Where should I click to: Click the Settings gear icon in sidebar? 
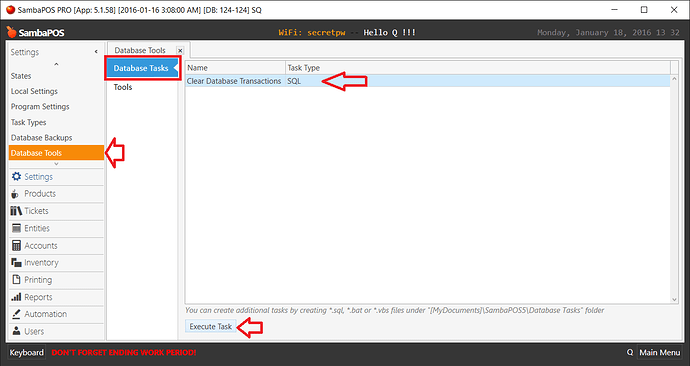[x=16, y=176]
